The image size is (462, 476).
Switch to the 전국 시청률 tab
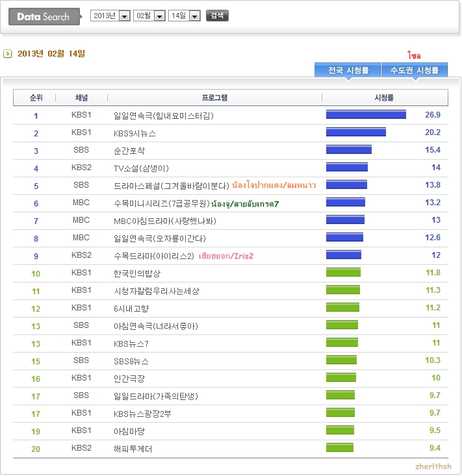point(348,70)
